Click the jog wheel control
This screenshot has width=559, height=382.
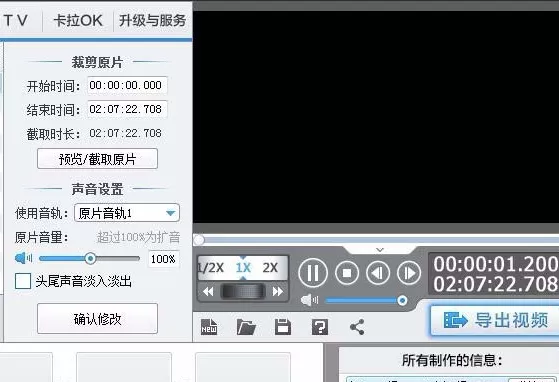(243, 291)
